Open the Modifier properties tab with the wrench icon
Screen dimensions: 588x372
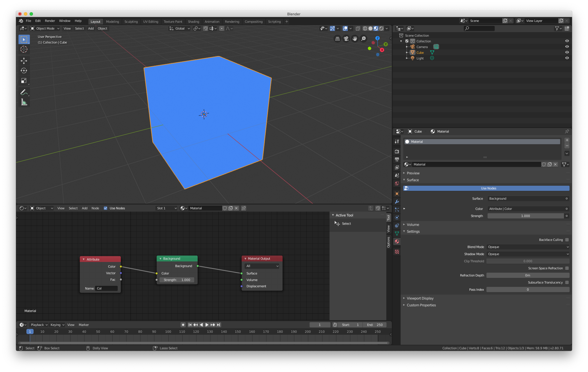pos(397,202)
